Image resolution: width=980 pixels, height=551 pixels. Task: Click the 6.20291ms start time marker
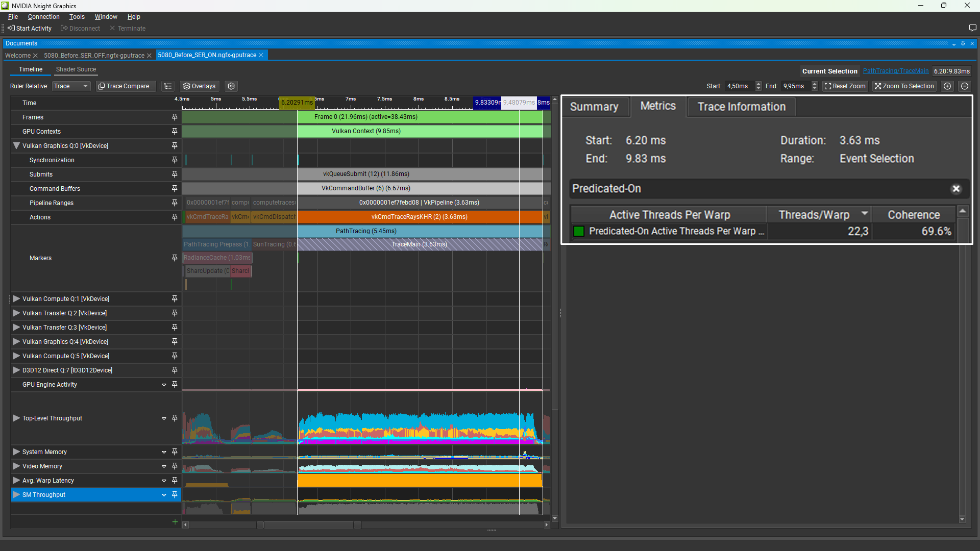pyautogui.click(x=297, y=103)
